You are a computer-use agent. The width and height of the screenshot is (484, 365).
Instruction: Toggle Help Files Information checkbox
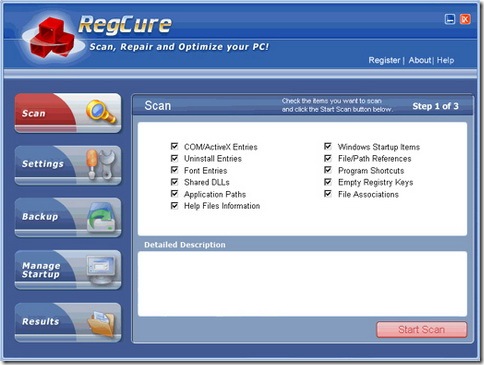[x=174, y=206]
